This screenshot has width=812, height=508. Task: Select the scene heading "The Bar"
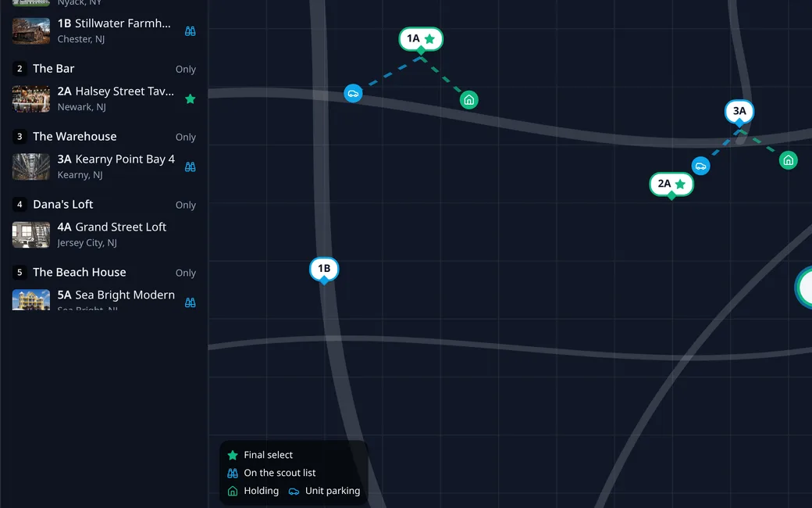53,69
